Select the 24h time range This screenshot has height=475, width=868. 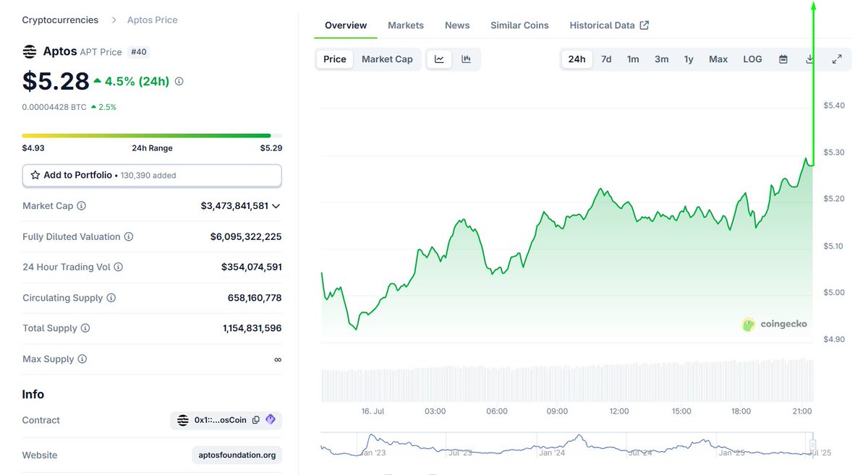[x=577, y=59]
